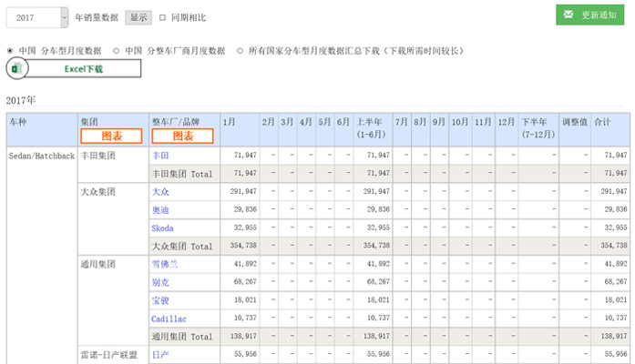The image size is (635, 364).
Task: Click the 合计 column header
Action: click(610, 130)
